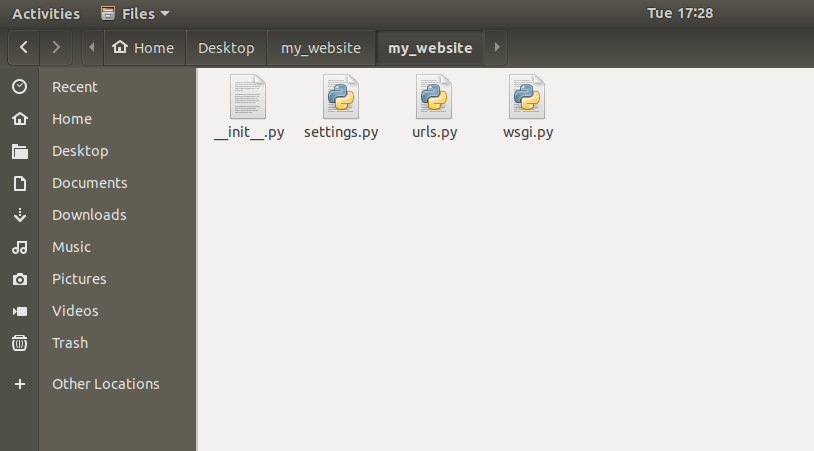This screenshot has width=814, height=451.
Task: Click the urls.py file name label
Action: 435,132
